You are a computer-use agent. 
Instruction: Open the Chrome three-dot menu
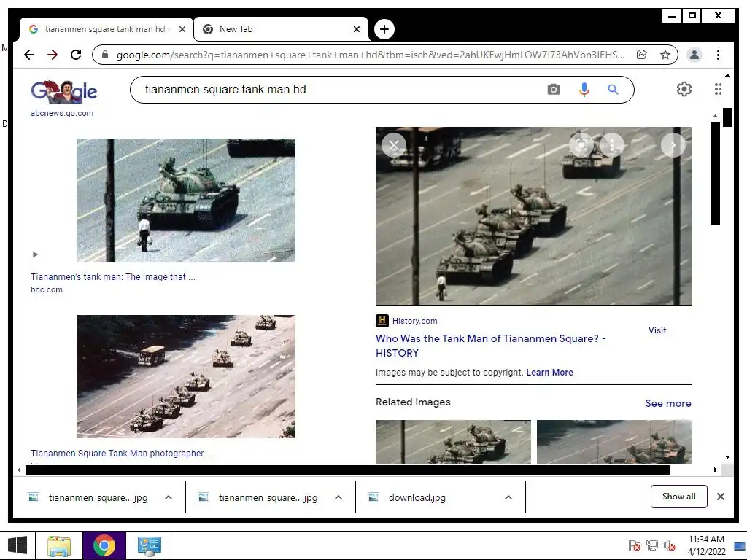tap(718, 55)
